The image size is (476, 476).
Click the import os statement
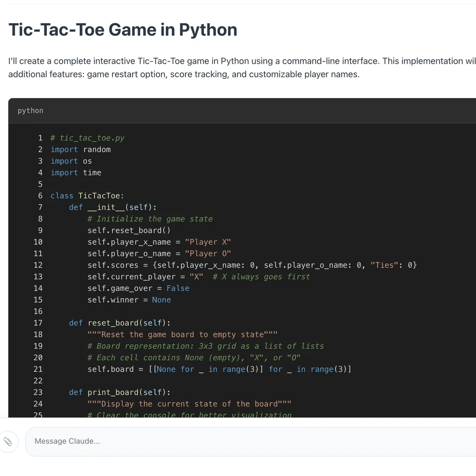[x=71, y=161]
